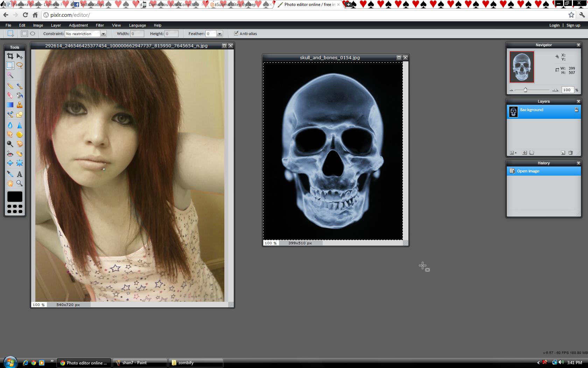Select the Drawing shapes tool
The image size is (588, 368).
pyautogui.click(x=20, y=114)
